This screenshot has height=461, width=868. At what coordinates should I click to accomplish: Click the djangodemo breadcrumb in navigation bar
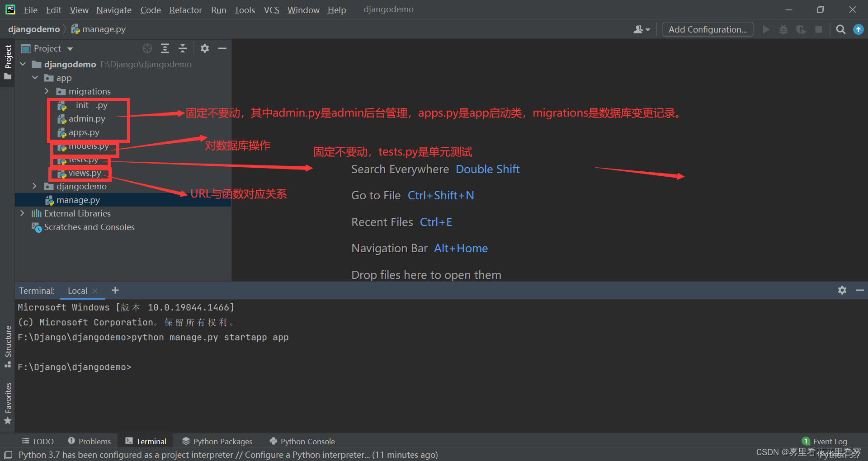(34, 29)
